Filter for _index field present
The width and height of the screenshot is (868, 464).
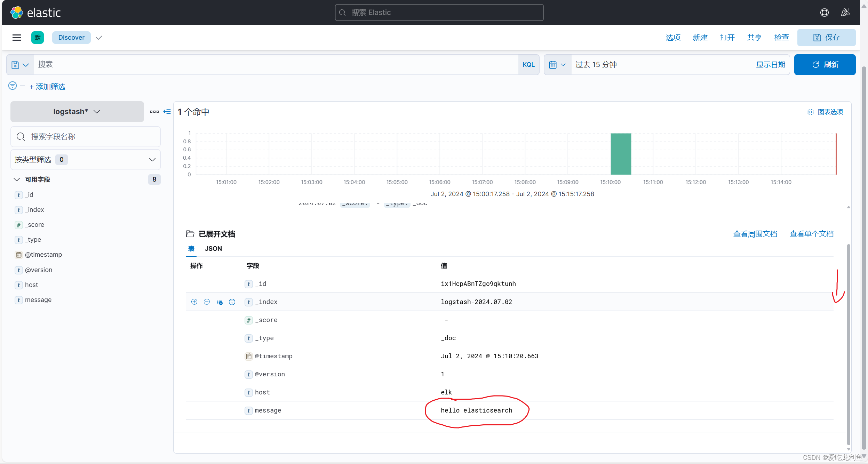click(x=232, y=302)
